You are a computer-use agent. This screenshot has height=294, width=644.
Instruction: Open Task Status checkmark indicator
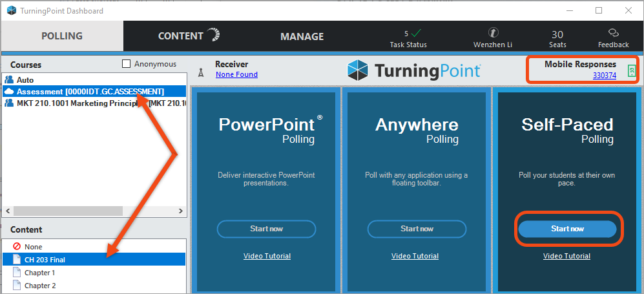tap(417, 33)
